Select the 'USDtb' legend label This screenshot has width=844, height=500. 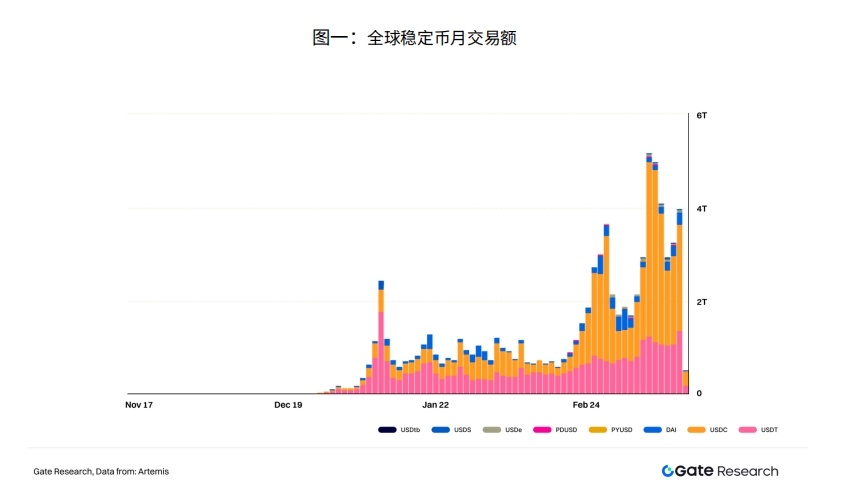(x=410, y=430)
